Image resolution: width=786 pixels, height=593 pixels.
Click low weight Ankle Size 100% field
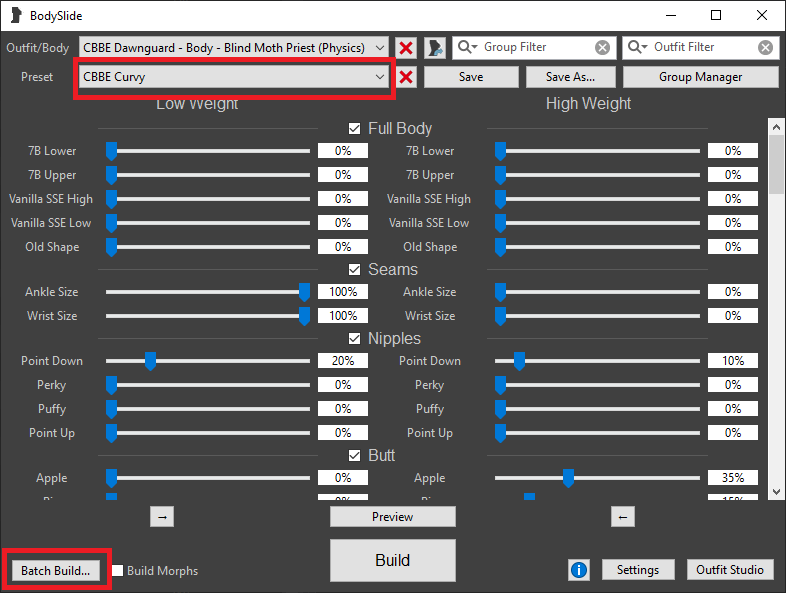tap(343, 292)
